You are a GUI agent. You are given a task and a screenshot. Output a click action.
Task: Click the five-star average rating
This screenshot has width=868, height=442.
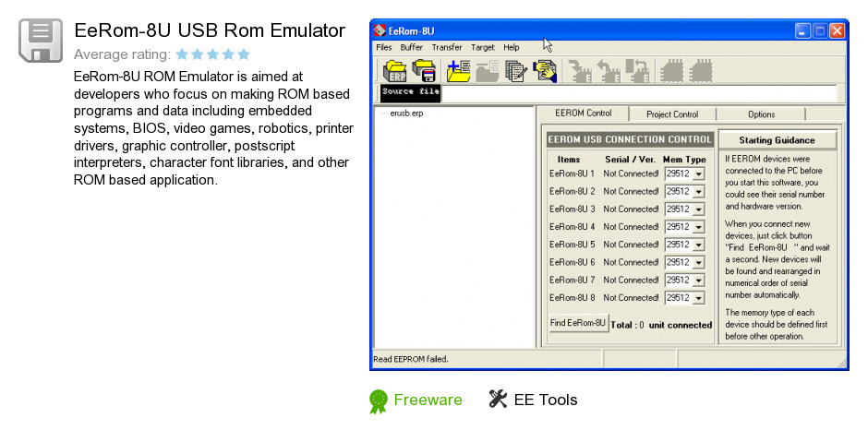click(x=212, y=54)
